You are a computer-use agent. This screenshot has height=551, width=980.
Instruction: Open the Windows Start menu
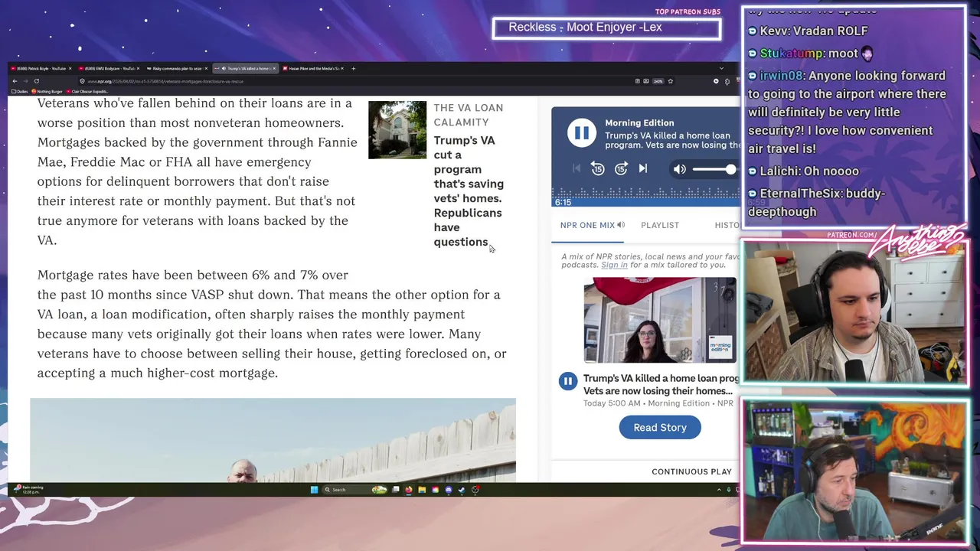[x=314, y=490]
